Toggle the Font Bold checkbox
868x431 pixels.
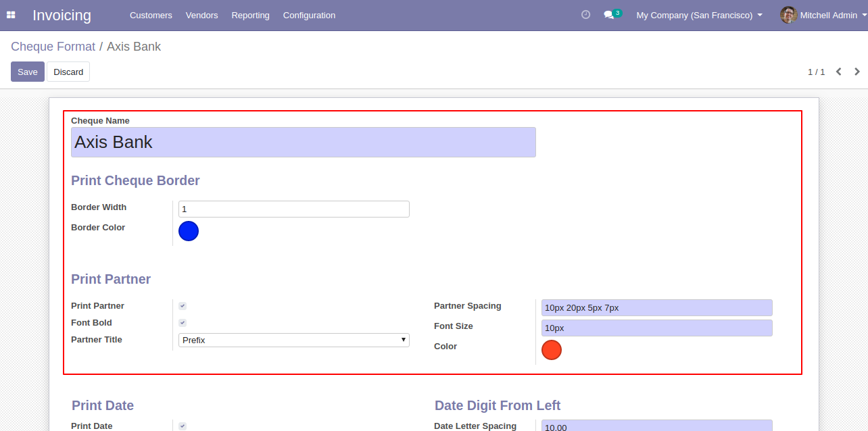(183, 323)
